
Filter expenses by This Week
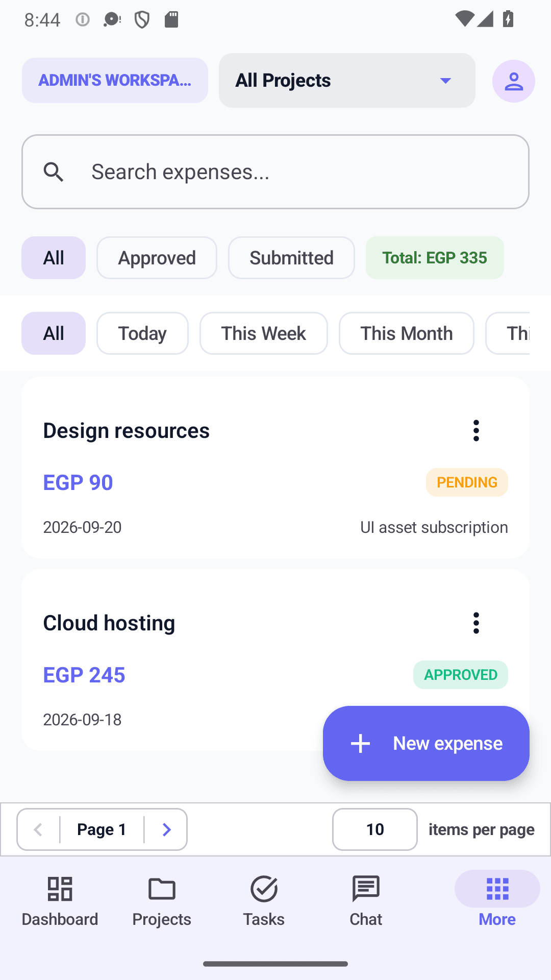[264, 333]
